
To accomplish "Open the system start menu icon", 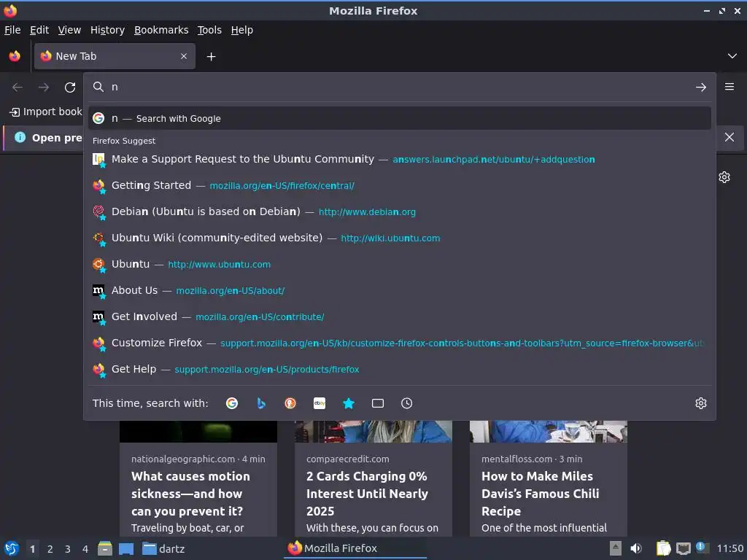I will 12,548.
